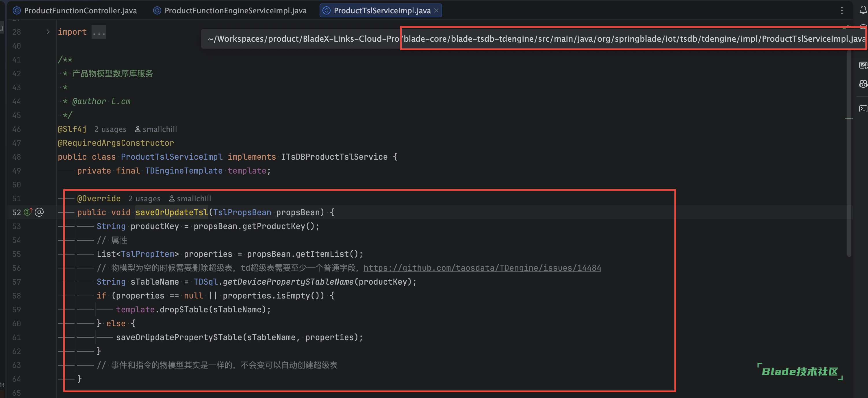Click the saveOrUpdateTsl method name
This screenshot has width=868, height=398.
pyautogui.click(x=172, y=212)
